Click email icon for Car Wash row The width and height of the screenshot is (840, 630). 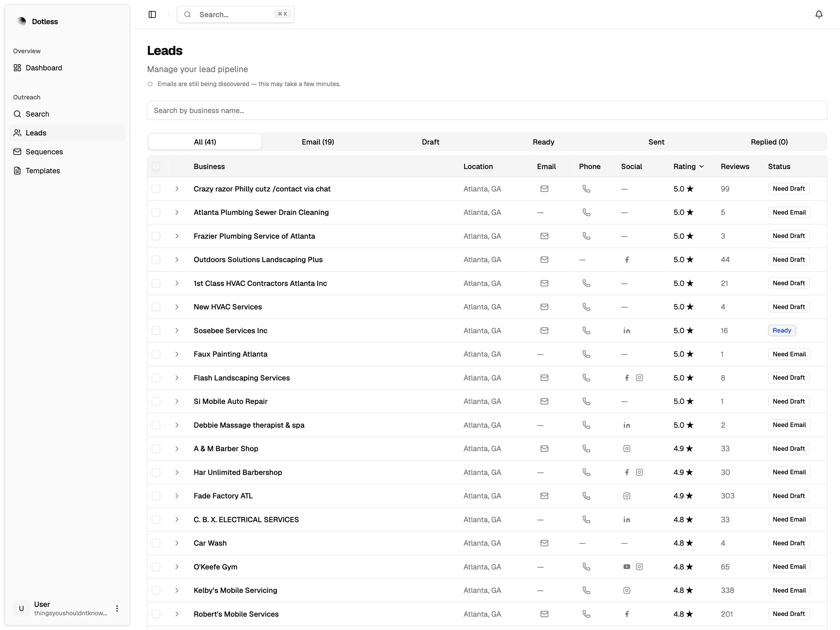[544, 543]
